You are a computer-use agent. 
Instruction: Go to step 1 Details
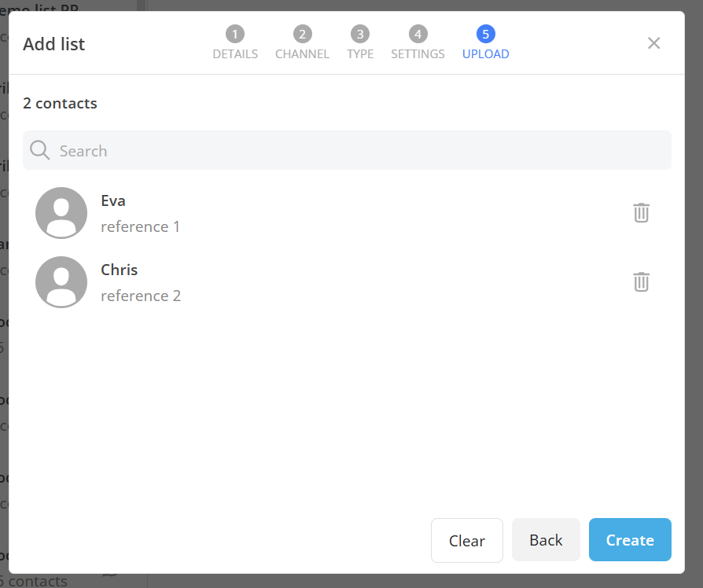(x=235, y=43)
